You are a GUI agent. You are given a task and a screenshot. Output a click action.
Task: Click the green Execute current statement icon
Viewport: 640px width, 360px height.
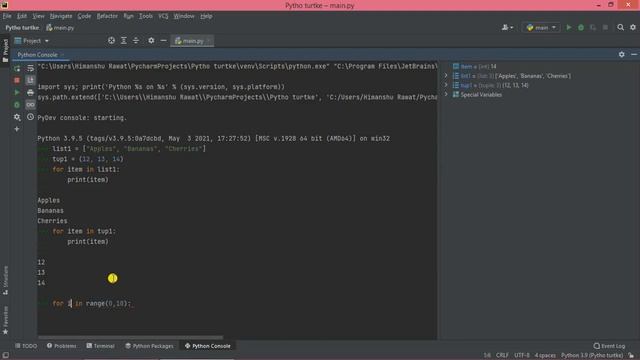click(17, 93)
